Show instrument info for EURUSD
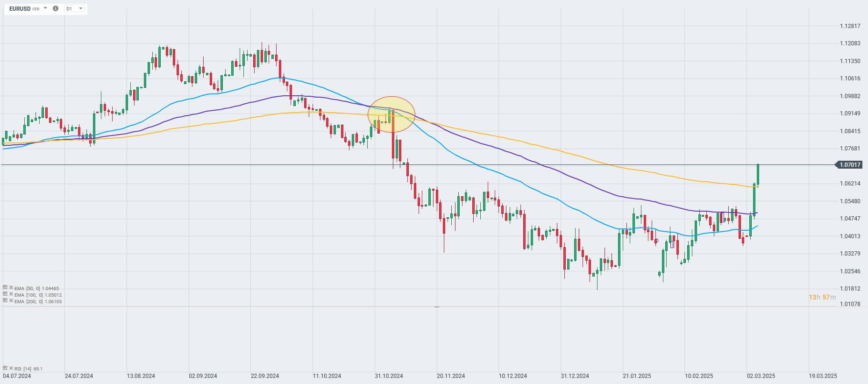The height and width of the screenshot is (384, 868). 56,8
